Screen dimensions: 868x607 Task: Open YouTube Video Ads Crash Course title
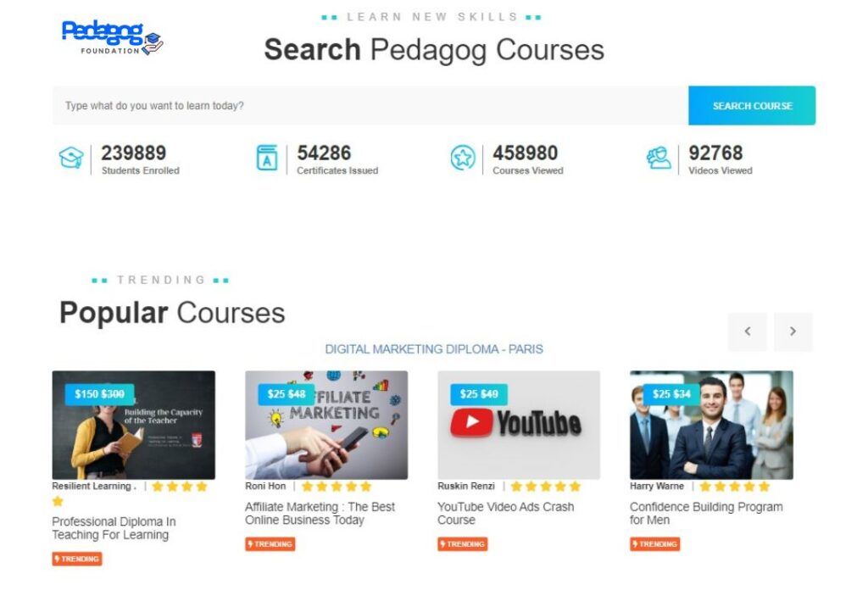[x=505, y=513]
